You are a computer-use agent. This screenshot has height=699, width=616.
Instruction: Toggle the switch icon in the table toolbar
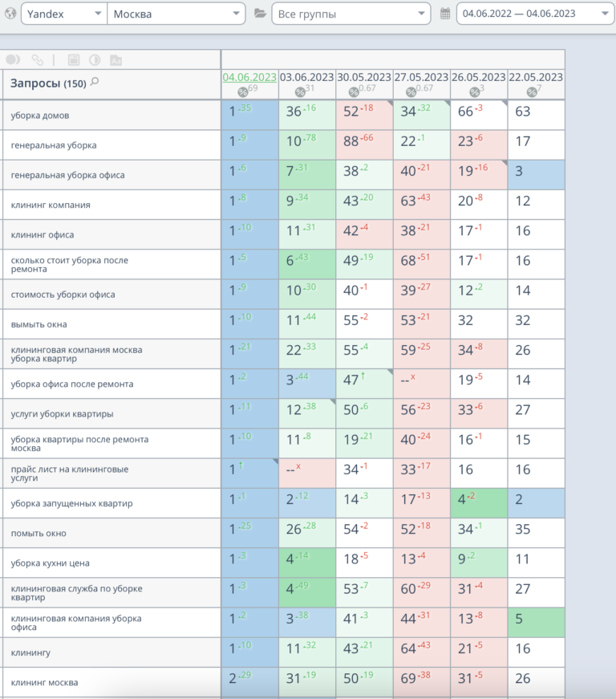pyautogui.click(x=13, y=59)
